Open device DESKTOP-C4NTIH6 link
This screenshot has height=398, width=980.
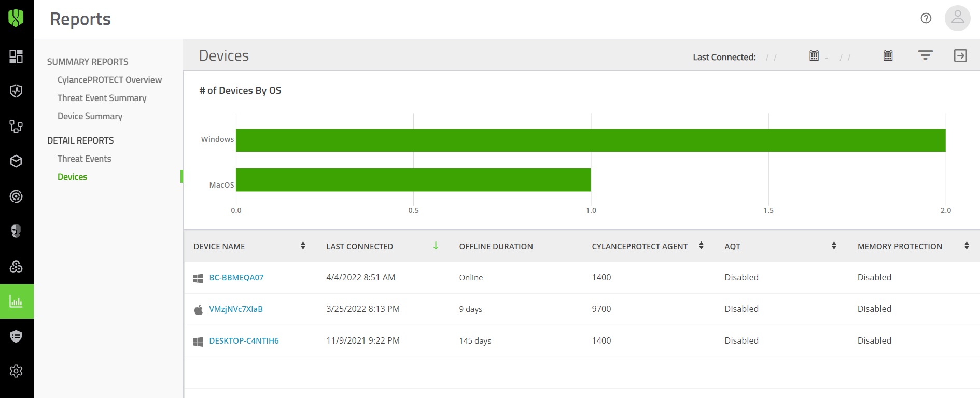click(244, 341)
